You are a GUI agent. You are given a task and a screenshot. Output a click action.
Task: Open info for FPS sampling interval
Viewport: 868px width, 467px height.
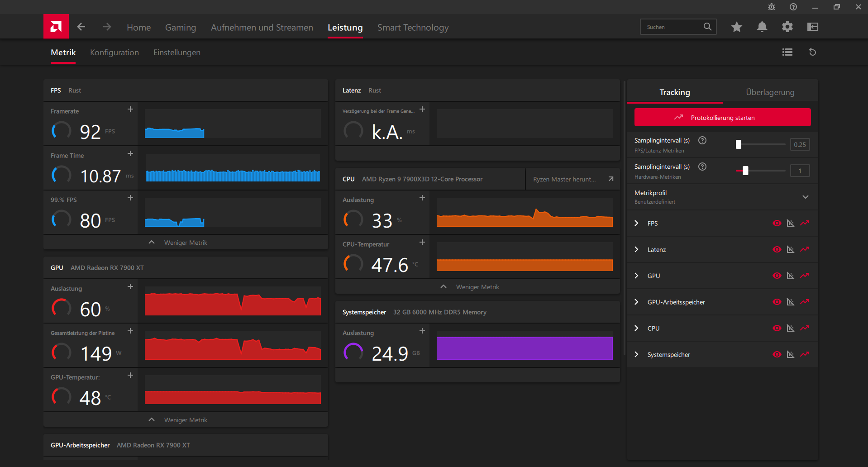[x=702, y=140]
